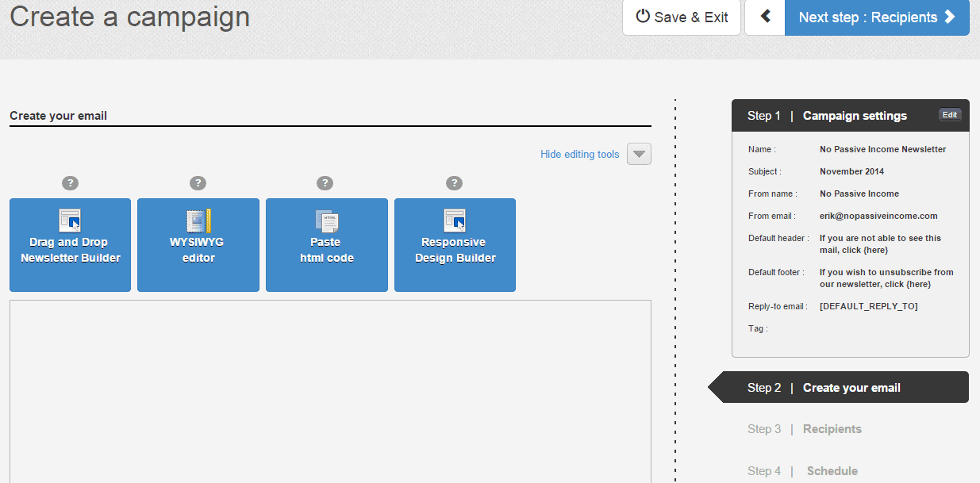Select the Drag and Drop Newsletter Builder
980x483 pixels.
point(70,245)
